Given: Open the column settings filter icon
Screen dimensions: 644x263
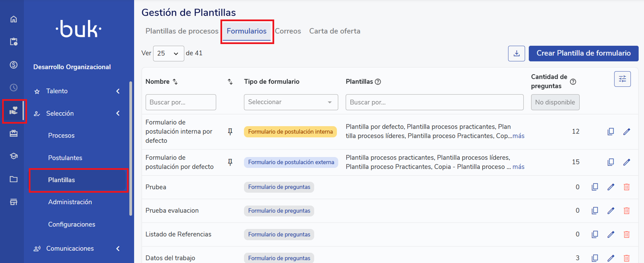Looking at the screenshot, I should coord(622,79).
